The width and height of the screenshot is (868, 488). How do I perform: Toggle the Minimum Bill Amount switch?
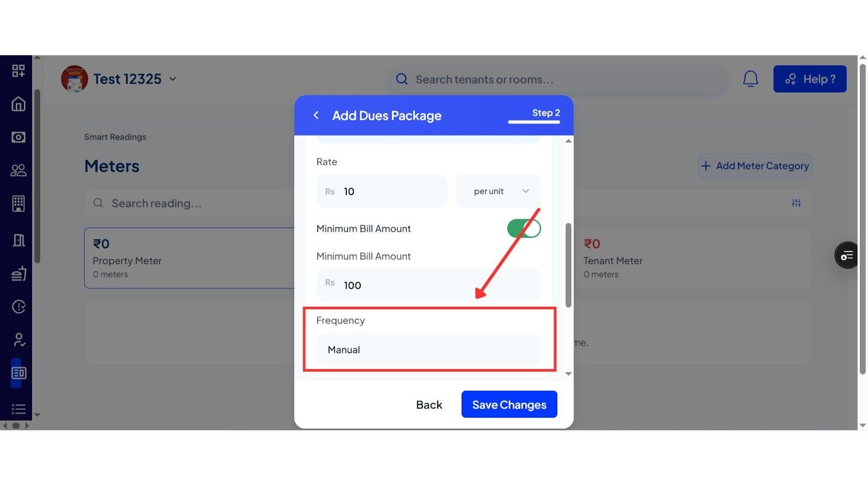coord(524,228)
